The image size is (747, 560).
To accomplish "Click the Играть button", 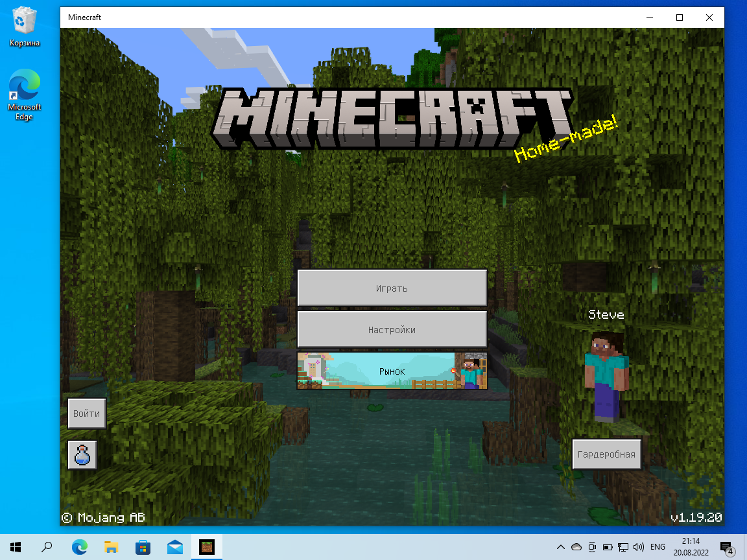I will click(x=392, y=288).
